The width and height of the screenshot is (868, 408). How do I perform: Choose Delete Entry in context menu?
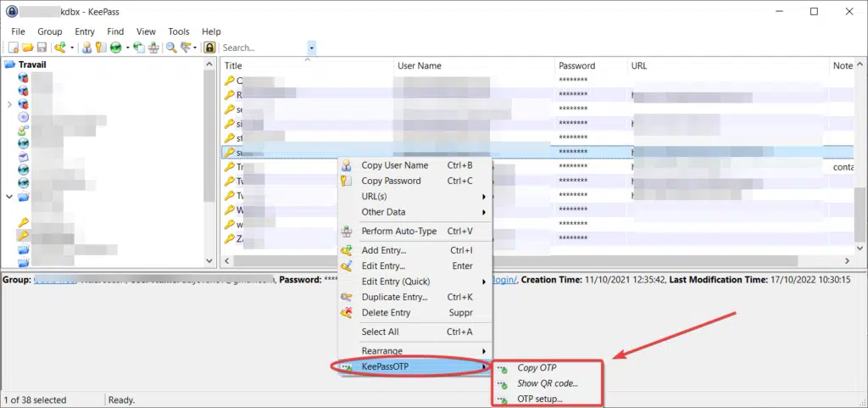[x=415, y=313]
